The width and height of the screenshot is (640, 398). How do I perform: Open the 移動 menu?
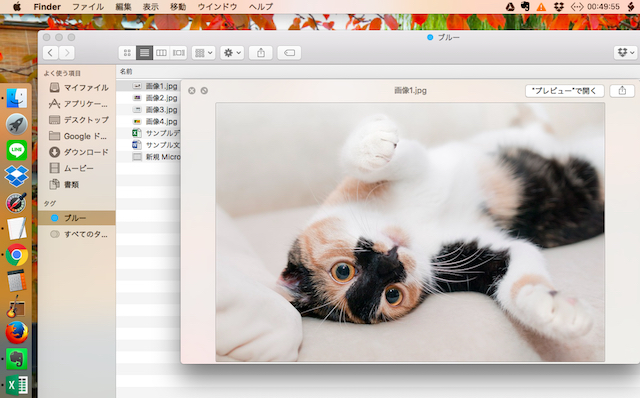[178, 7]
